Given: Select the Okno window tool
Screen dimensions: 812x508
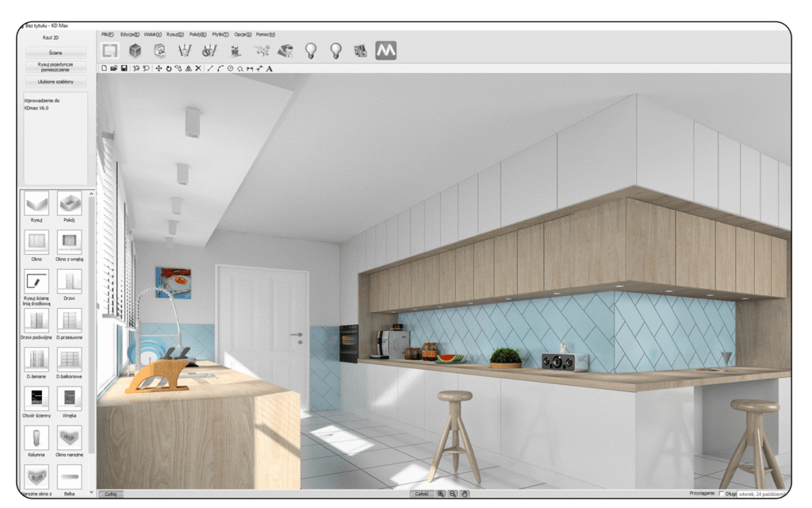Looking at the screenshot, I should click(x=36, y=242).
